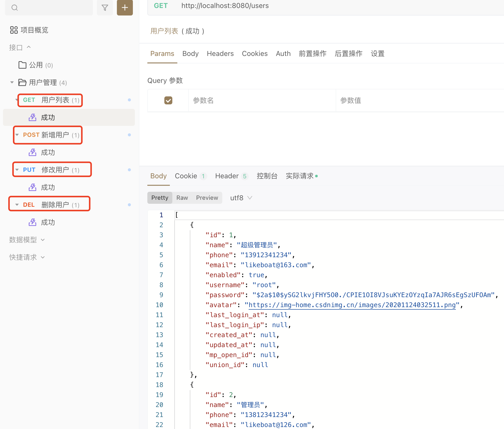Toggle the Query parameter row checkbox
This screenshot has height=429, width=504.
point(168,100)
